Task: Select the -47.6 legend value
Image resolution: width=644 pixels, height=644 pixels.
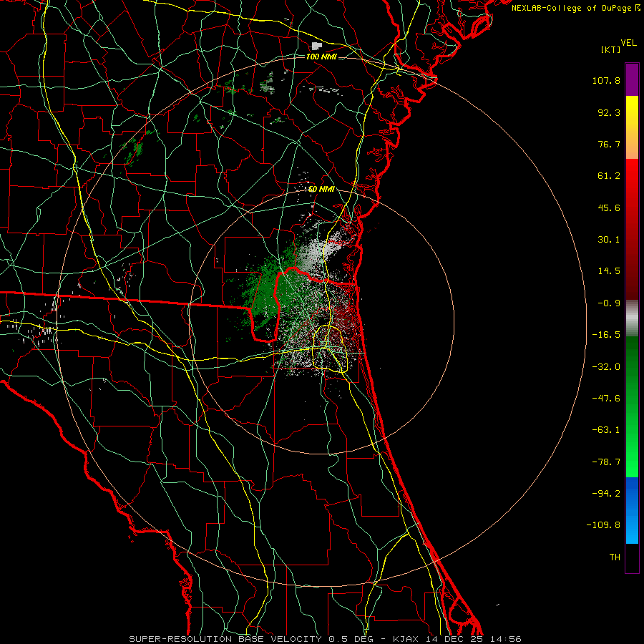Action: point(606,399)
